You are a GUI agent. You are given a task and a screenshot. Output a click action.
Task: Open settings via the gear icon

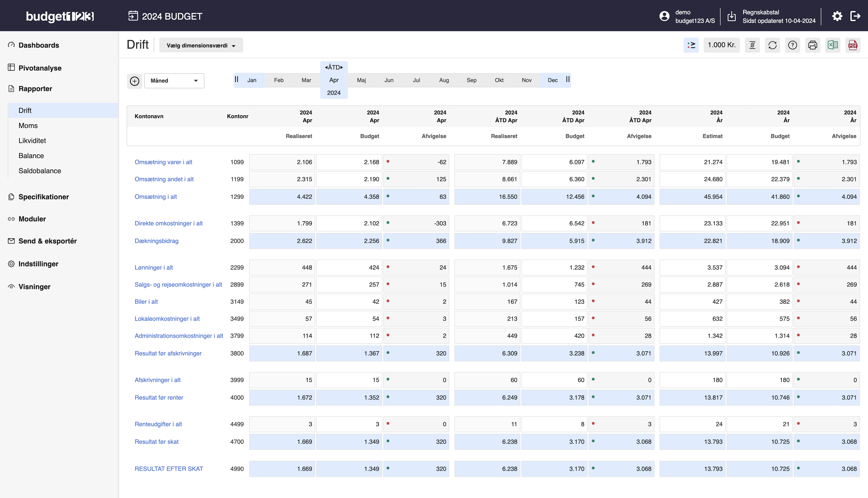[838, 16]
